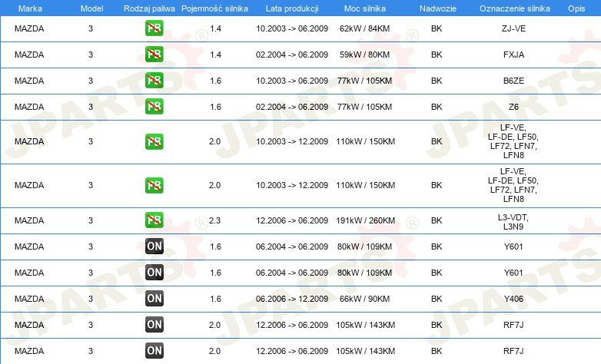Click the petrol icon in the L3-VDT row
Image resolution: width=601 pixels, height=364 pixels.
point(154,220)
